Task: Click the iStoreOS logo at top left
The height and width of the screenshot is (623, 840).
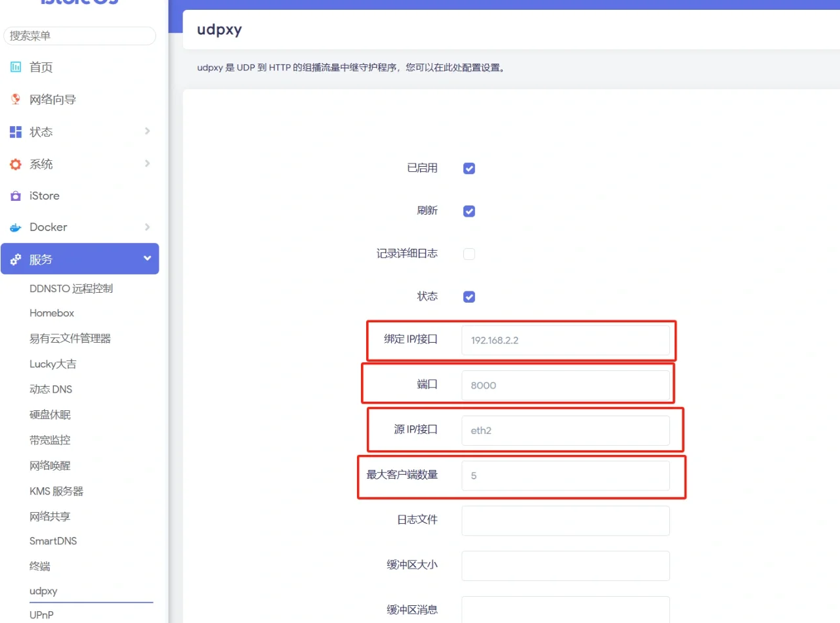Action: [79, 3]
